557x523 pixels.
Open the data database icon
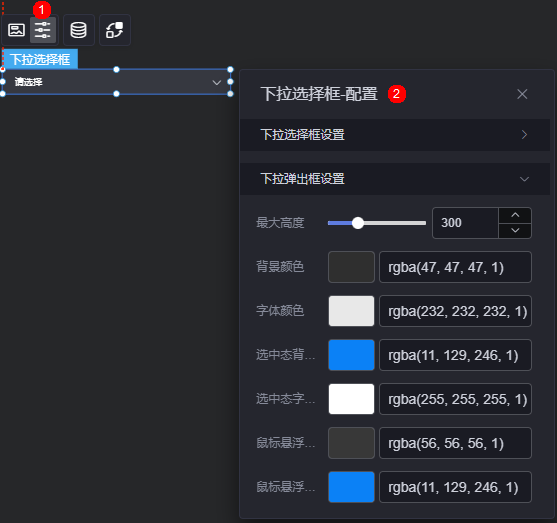[79, 30]
